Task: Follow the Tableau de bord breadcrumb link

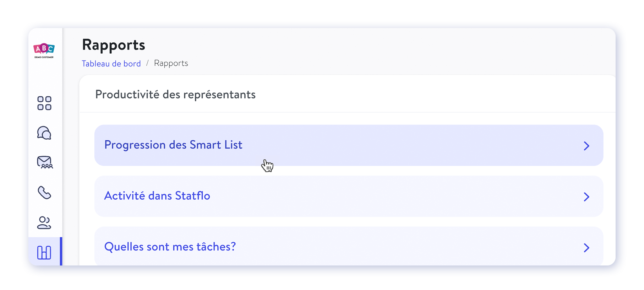Action: pos(111,64)
